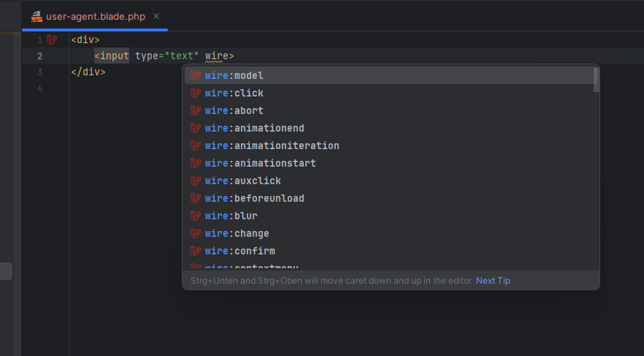644x356 pixels.
Task: Click Livewire icon beside wire:animationend
Action: (x=196, y=128)
